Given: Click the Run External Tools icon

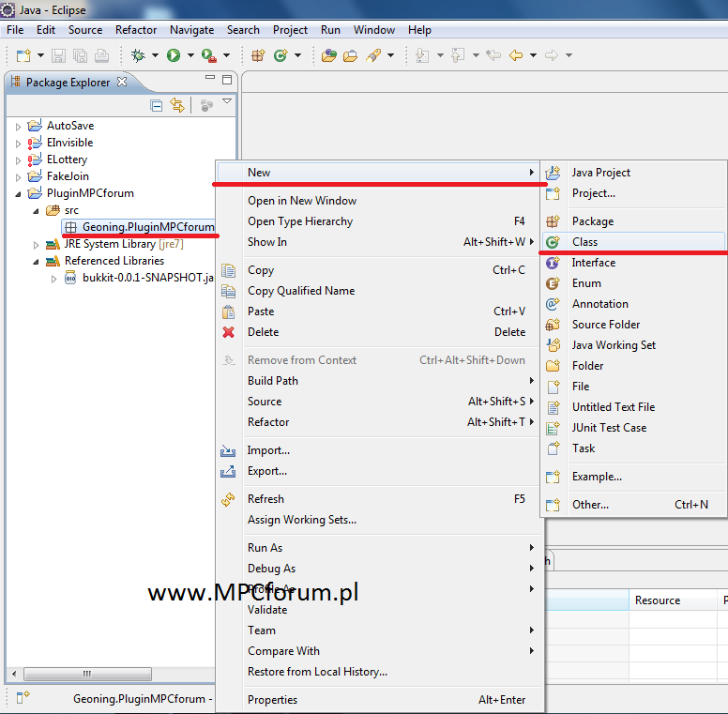Looking at the screenshot, I should click(x=209, y=55).
